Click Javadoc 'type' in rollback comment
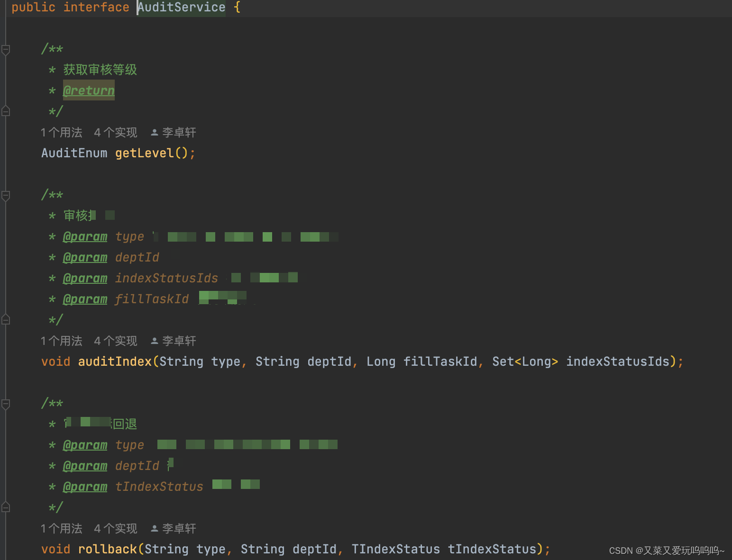The height and width of the screenshot is (560, 732). (x=129, y=445)
